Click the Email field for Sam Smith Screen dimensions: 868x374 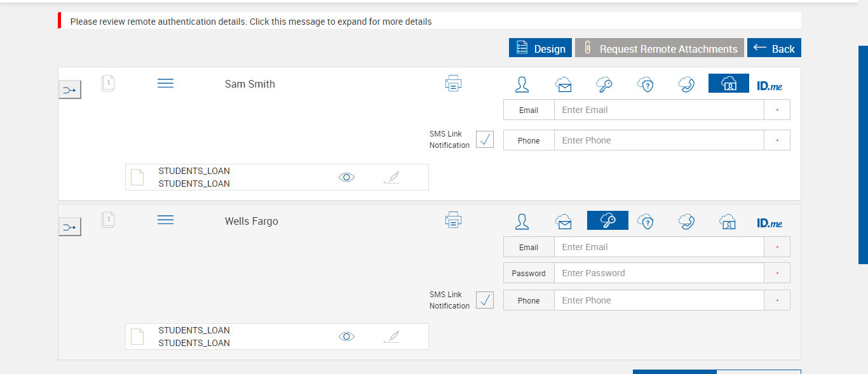point(658,110)
